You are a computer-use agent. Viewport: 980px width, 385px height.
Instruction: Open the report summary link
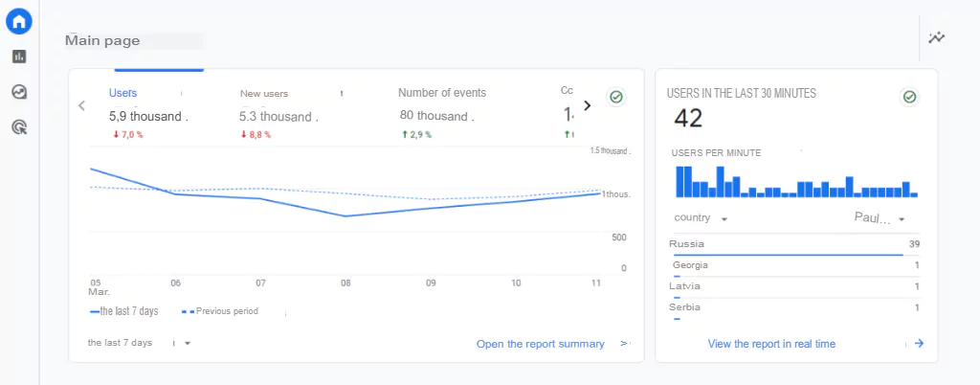[x=540, y=344]
